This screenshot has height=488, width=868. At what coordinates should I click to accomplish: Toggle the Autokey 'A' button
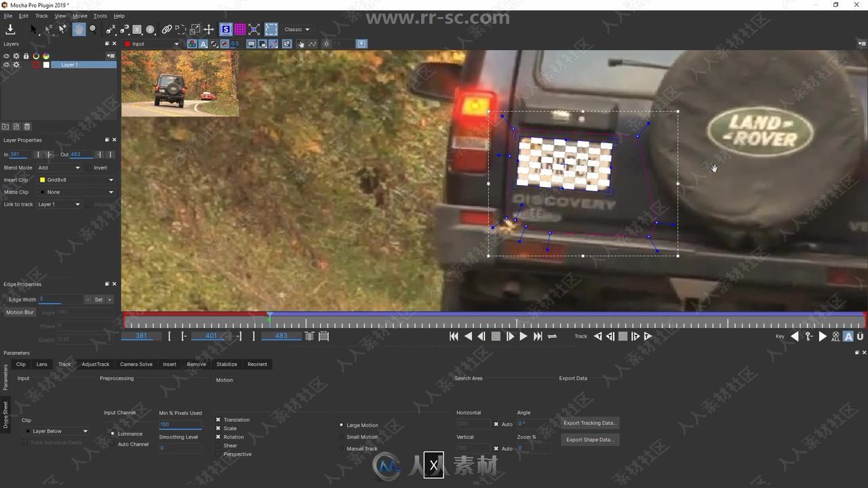pyautogui.click(x=848, y=336)
